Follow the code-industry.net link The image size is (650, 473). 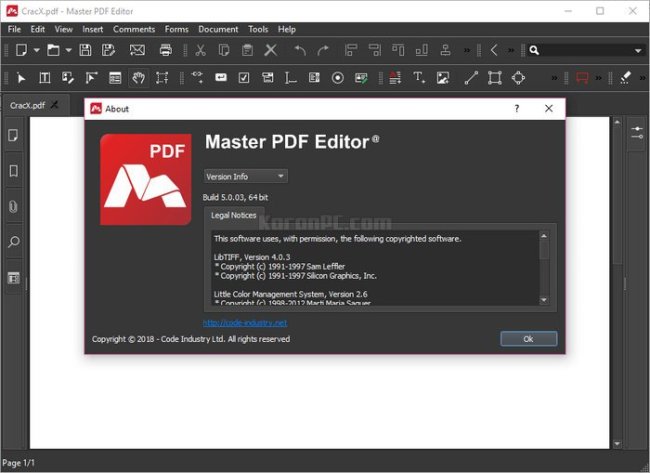(x=245, y=323)
